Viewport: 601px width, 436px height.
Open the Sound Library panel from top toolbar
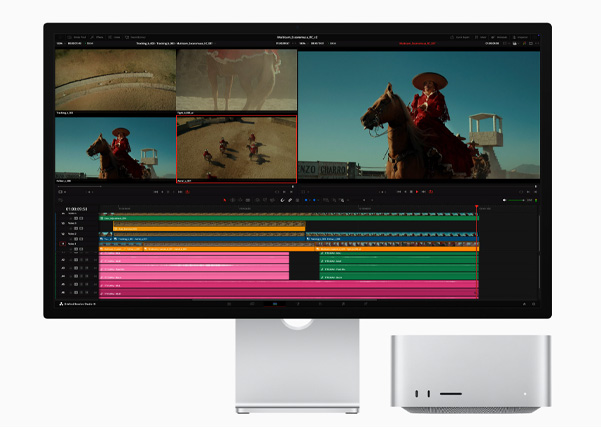(136, 37)
